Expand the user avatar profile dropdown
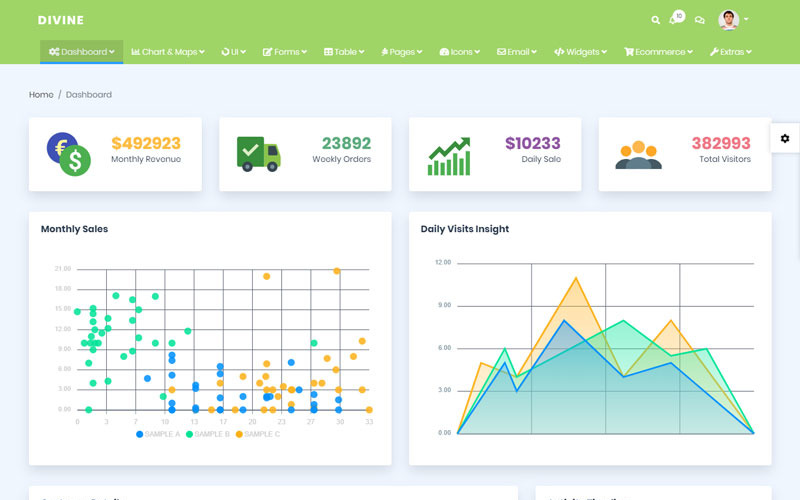 click(733, 20)
